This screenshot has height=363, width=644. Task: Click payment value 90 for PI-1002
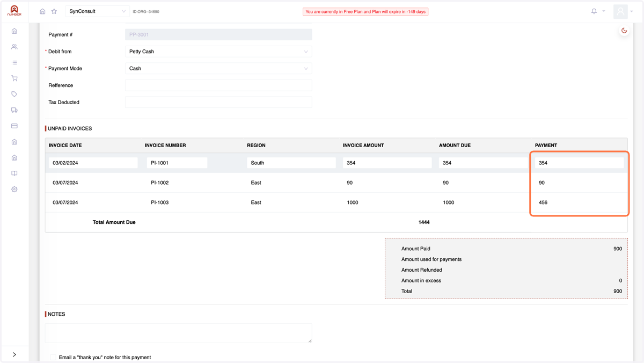(541, 183)
